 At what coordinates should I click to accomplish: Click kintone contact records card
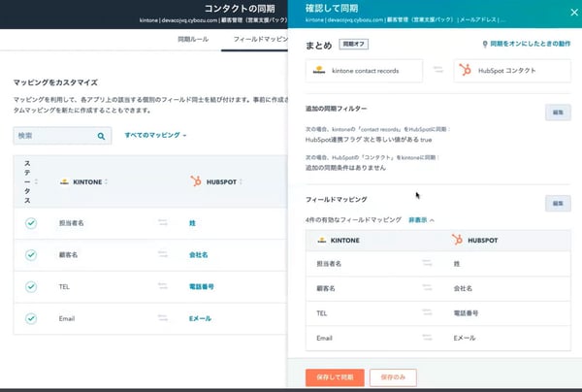(364, 71)
